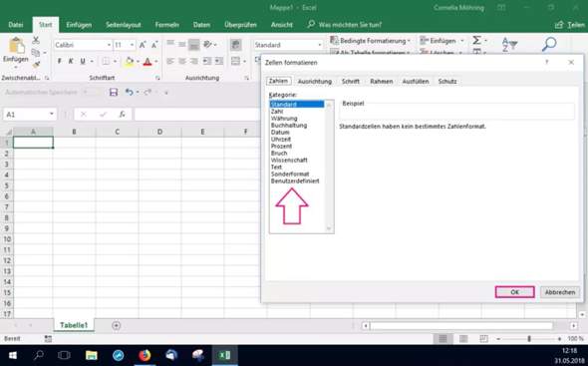This screenshot has height=366, width=588.
Task: Open Firefox from the taskbar
Action: point(145,355)
